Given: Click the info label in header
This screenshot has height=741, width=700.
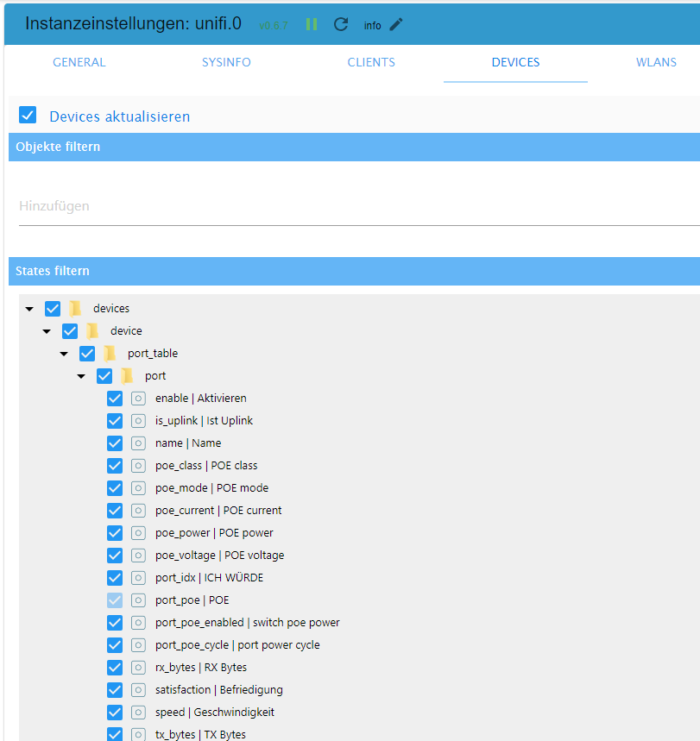Looking at the screenshot, I should pyautogui.click(x=372, y=26).
